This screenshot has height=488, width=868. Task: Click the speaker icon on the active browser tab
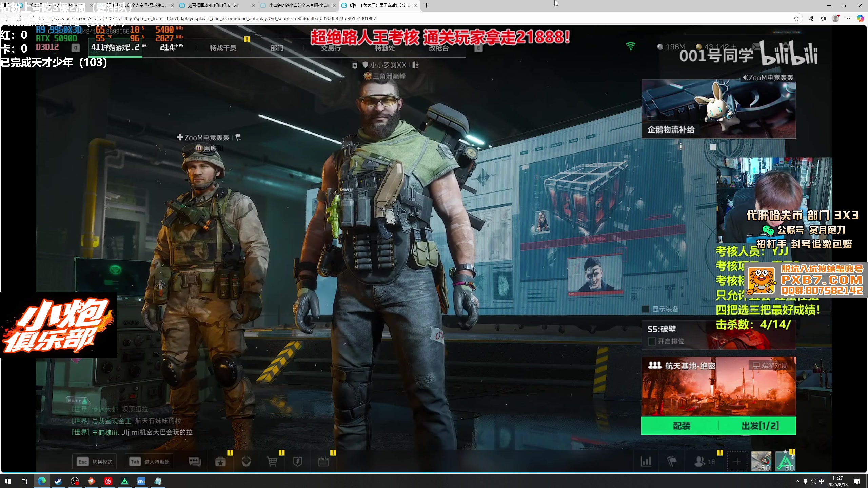pyautogui.click(x=353, y=5)
